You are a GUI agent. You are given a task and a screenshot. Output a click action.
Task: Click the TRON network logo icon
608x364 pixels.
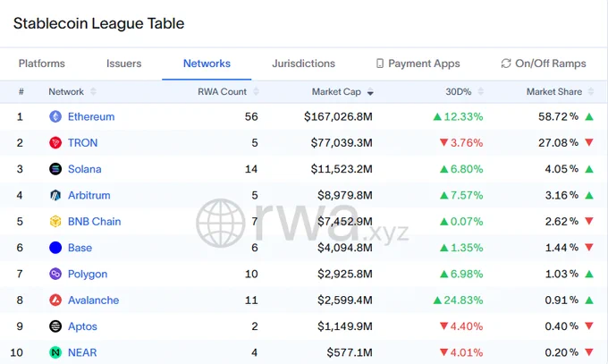coord(55,143)
